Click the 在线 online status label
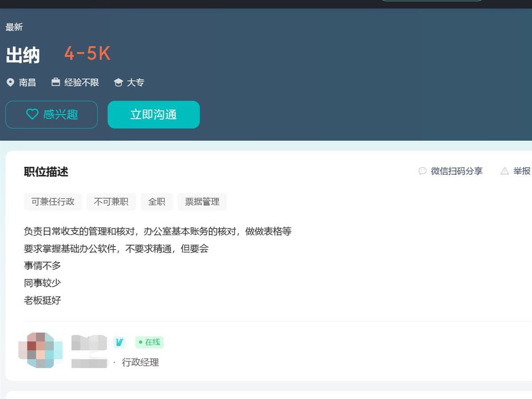Screen dimensions: 532x399 pos(152,342)
